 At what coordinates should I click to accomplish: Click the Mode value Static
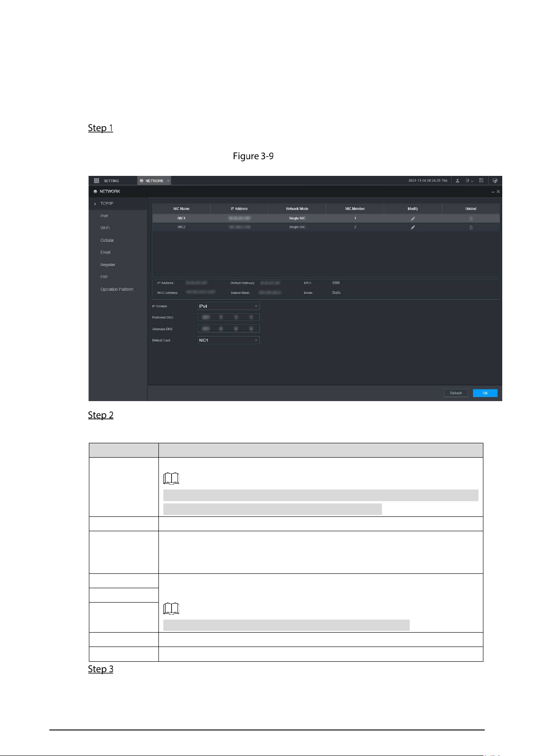click(336, 293)
